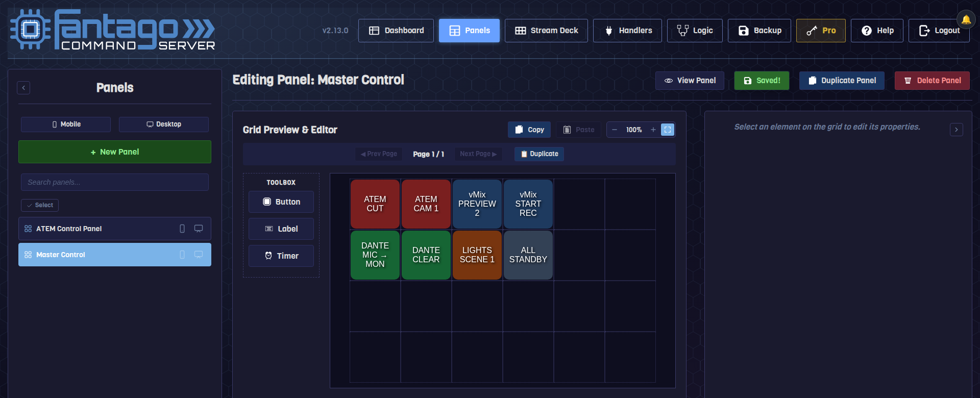Image resolution: width=980 pixels, height=398 pixels.
Task: Open ATEM Control Panel in list
Action: pyautogui.click(x=115, y=229)
